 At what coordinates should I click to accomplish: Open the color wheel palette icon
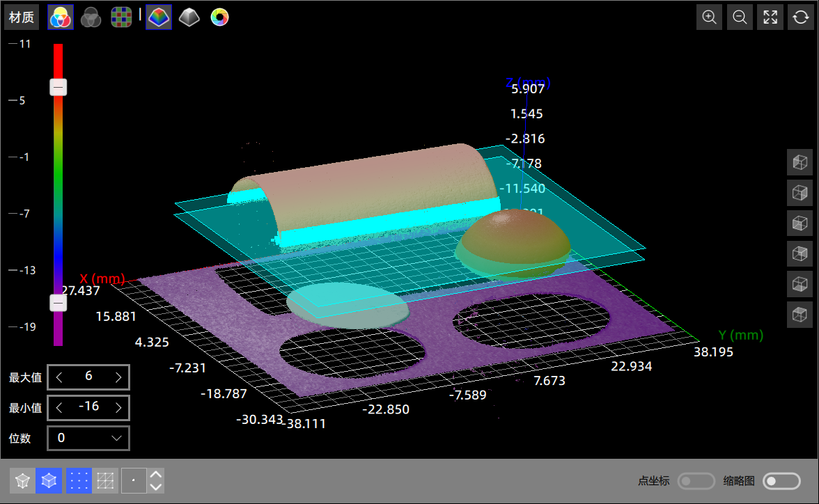[x=219, y=17]
